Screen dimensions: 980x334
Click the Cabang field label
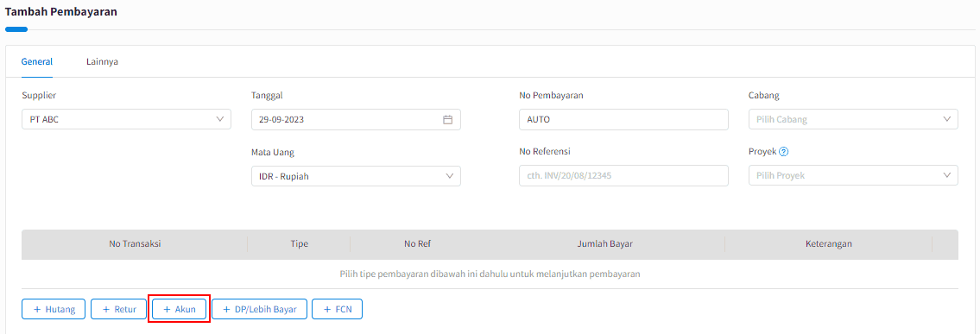tap(764, 95)
